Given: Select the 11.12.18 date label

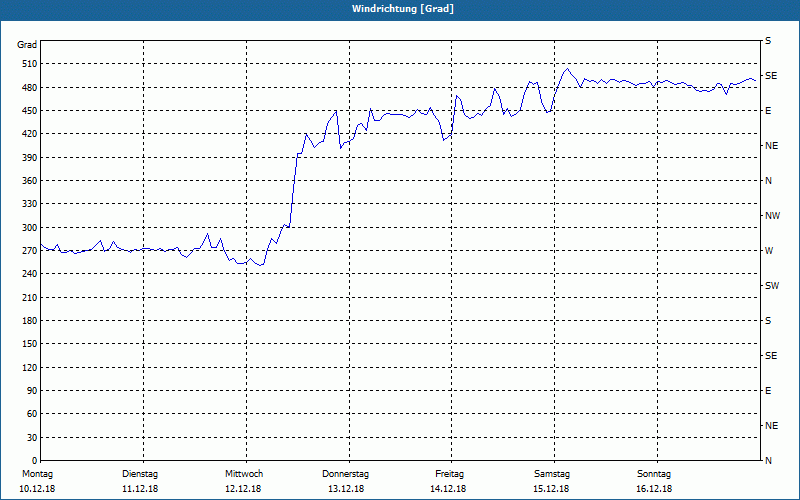Looking at the screenshot, I should 140,489.
